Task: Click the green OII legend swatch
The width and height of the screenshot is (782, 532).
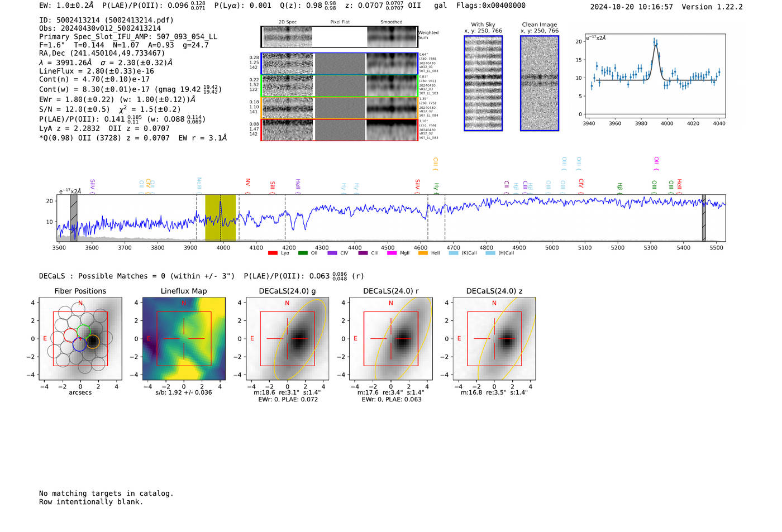Action: [x=303, y=253]
